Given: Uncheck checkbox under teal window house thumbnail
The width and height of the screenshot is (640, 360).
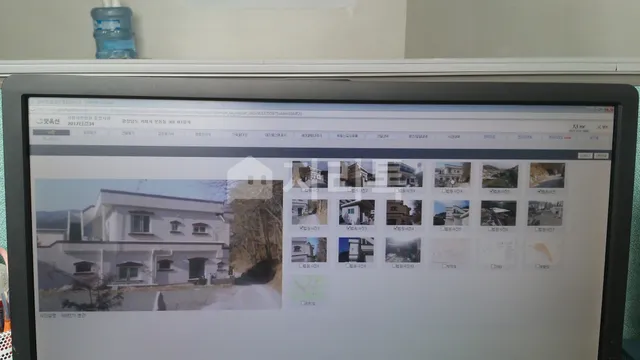Looking at the screenshot, I should coord(349,229).
